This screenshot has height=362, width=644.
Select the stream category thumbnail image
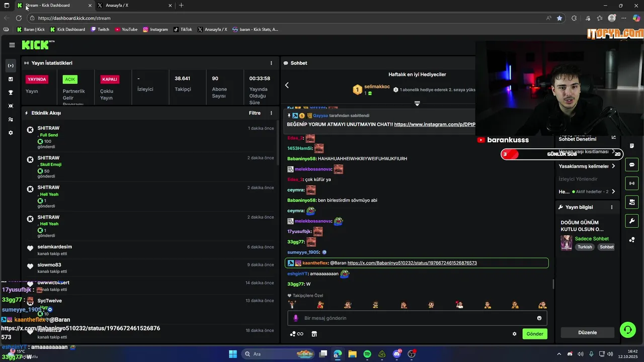(567, 243)
